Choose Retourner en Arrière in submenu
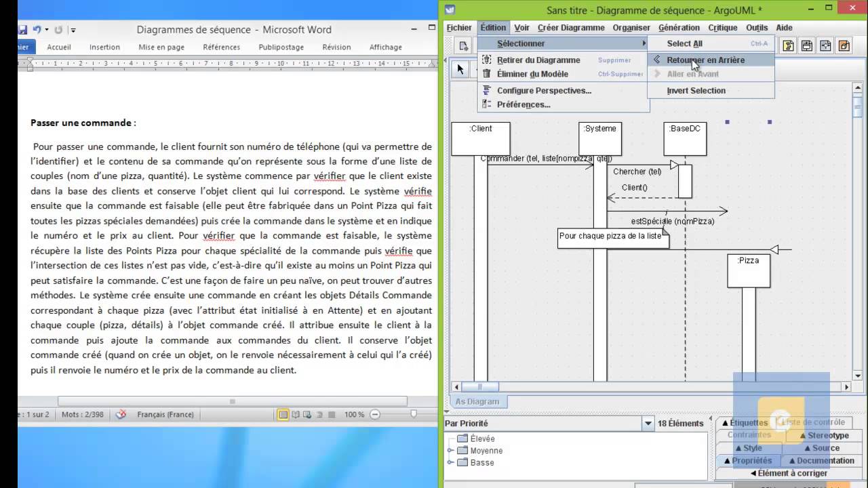Image resolution: width=868 pixels, height=488 pixels. (x=711, y=60)
